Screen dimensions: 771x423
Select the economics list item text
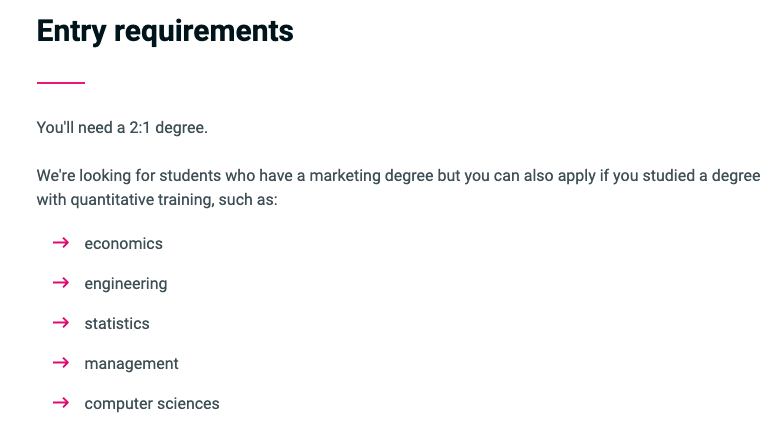(123, 244)
